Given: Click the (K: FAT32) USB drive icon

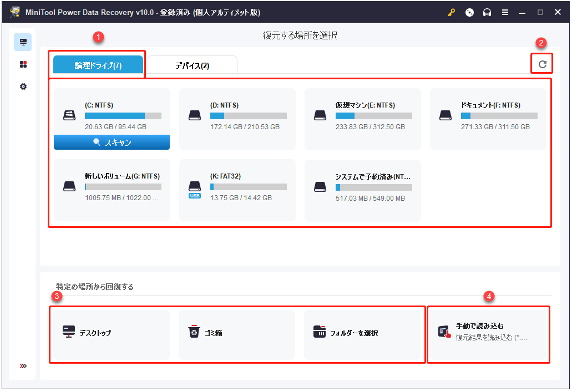Looking at the screenshot, I should click(x=194, y=189).
